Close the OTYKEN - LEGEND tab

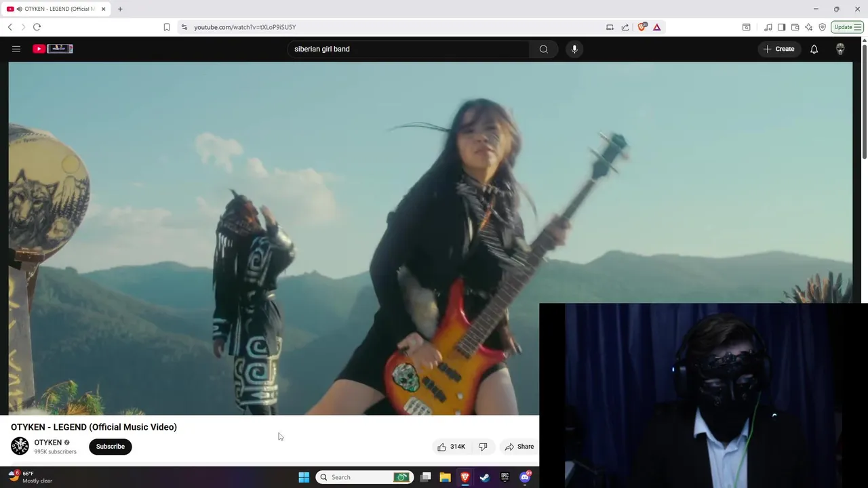pyautogui.click(x=103, y=9)
